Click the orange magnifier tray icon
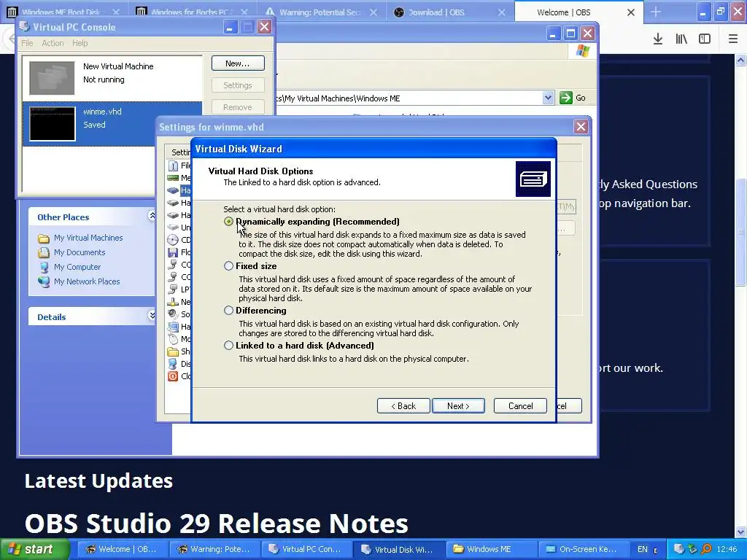 pyautogui.click(x=706, y=549)
